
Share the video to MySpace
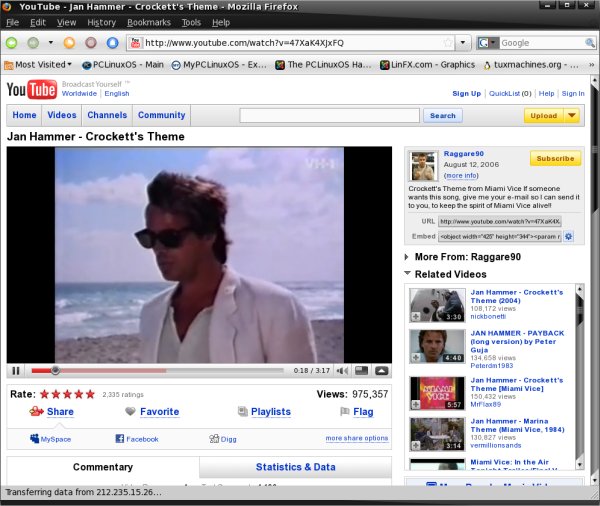(x=50, y=439)
